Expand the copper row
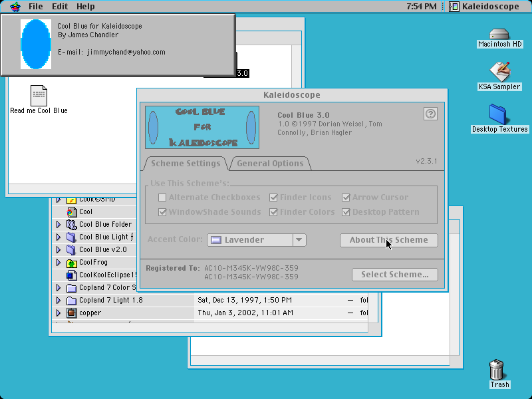The height and width of the screenshot is (399, 532). click(x=59, y=313)
